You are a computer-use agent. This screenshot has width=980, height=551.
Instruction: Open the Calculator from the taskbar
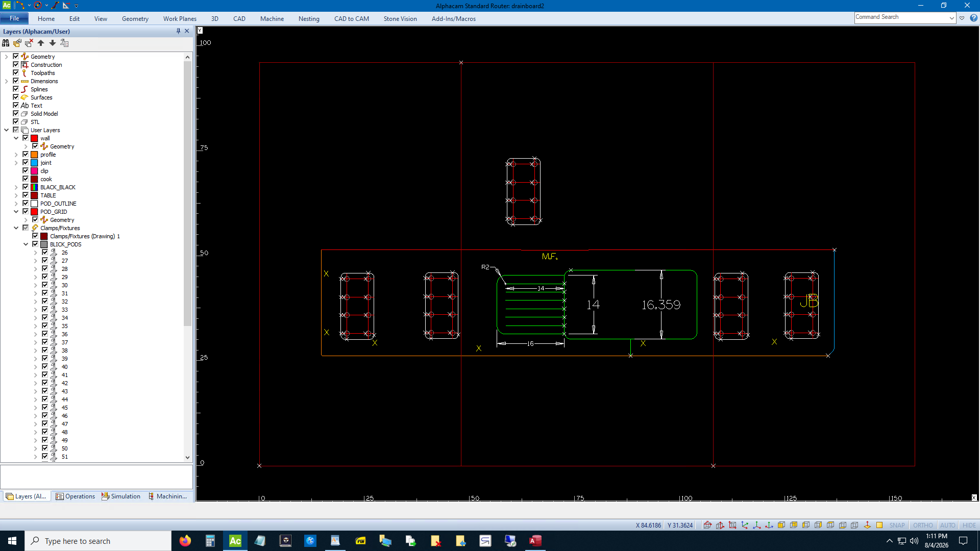pos(210,541)
